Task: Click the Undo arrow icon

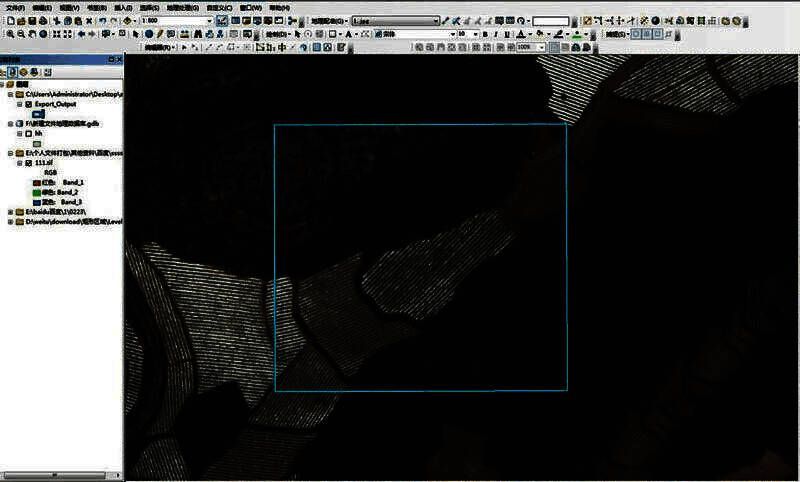Action: coord(101,20)
